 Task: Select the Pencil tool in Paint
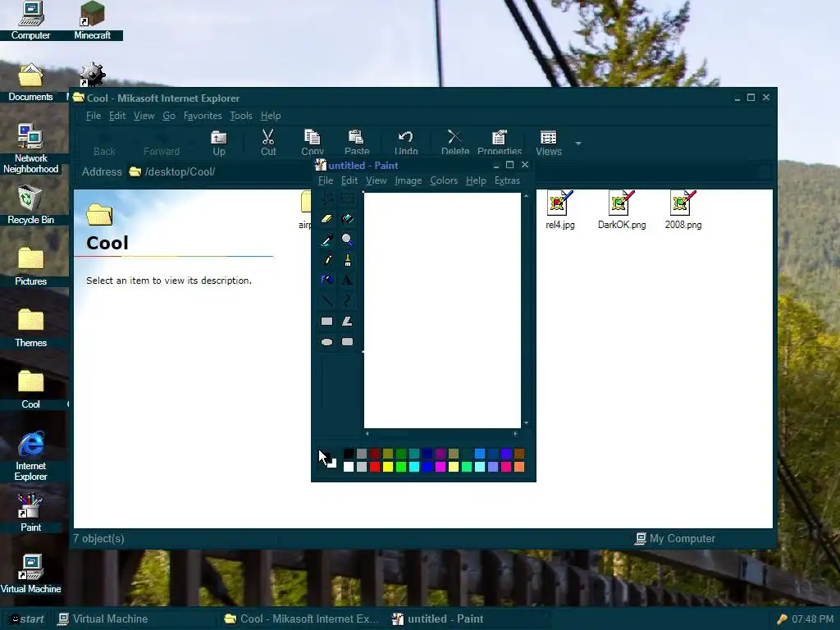(326, 260)
